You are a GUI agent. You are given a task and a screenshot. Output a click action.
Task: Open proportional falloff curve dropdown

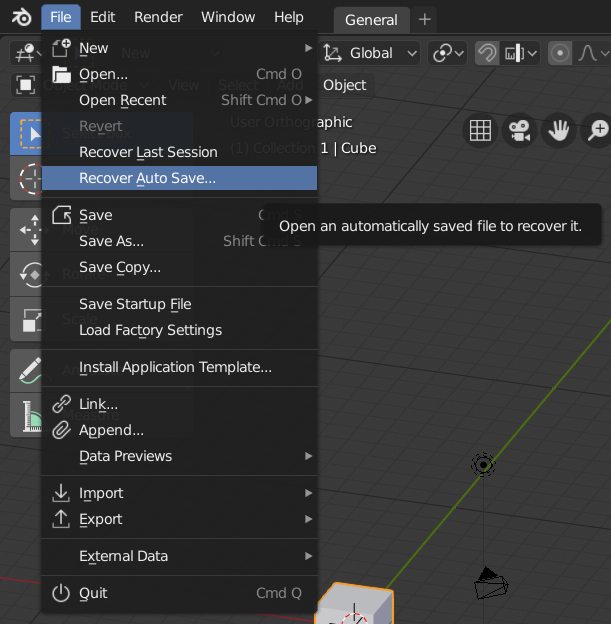click(592, 53)
